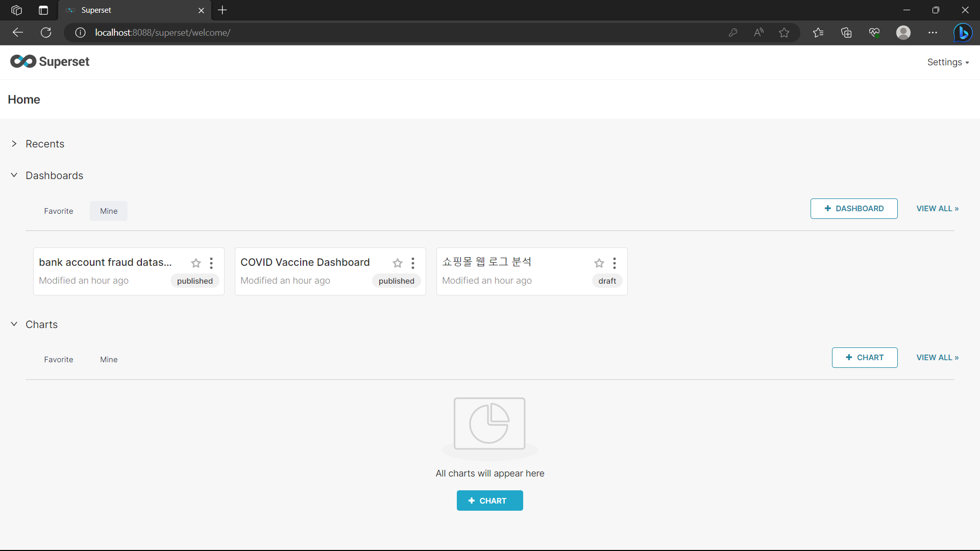Screen dimensions: 980x551
Task: Open Bing Copilot sidebar icon
Action: click(963, 33)
